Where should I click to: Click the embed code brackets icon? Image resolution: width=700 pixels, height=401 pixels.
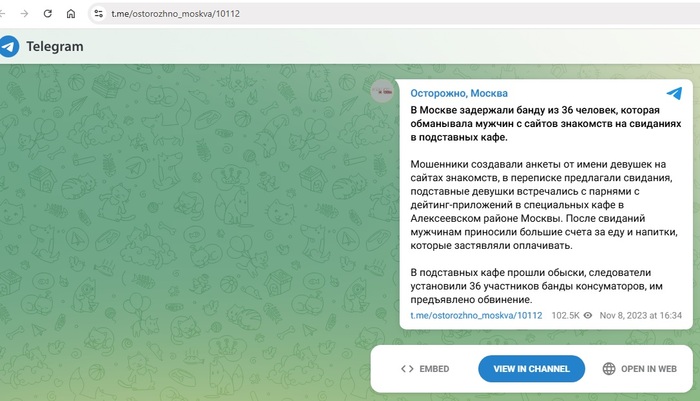[407, 369]
